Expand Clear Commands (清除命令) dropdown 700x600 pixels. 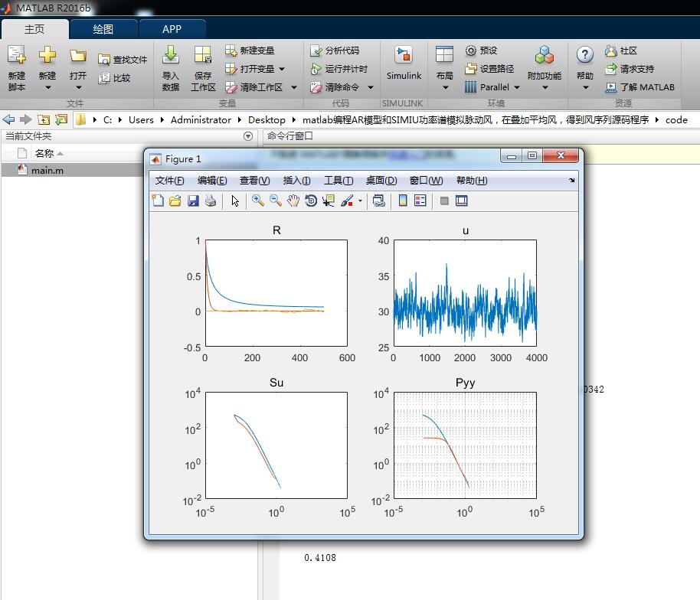click(371, 87)
